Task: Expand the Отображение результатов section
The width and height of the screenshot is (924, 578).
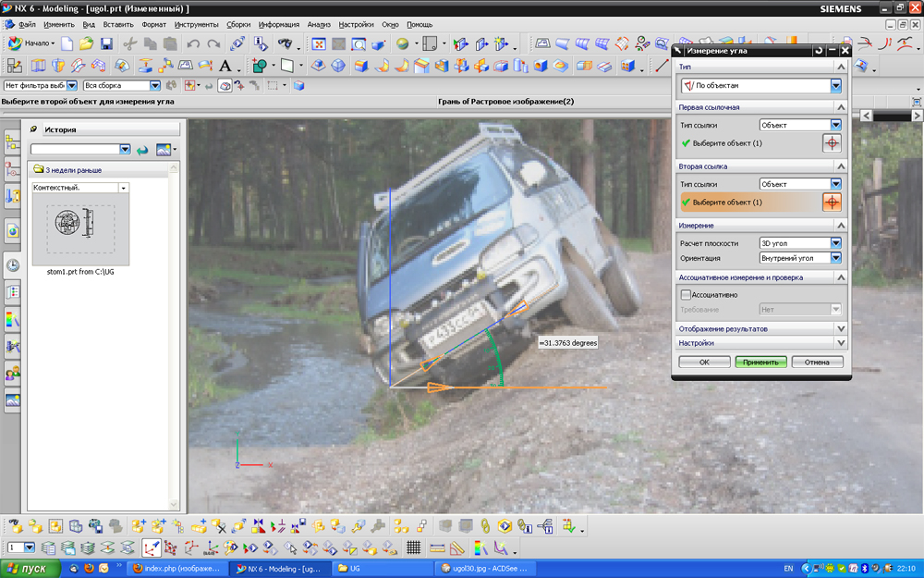Action: (x=840, y=328)
